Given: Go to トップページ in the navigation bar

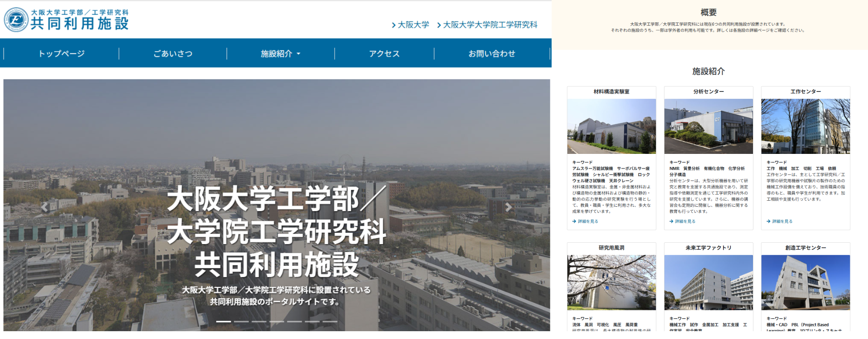Looking at the screenshot, I should (61, 54).
